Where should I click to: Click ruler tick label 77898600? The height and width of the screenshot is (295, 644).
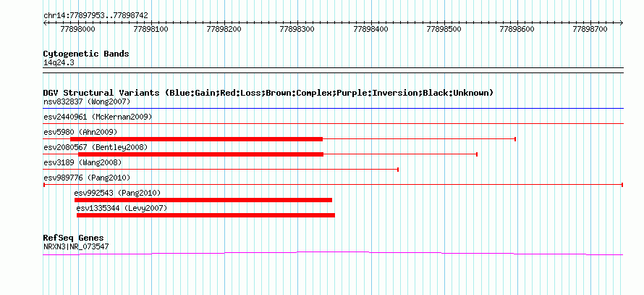(x=517, y=29)
